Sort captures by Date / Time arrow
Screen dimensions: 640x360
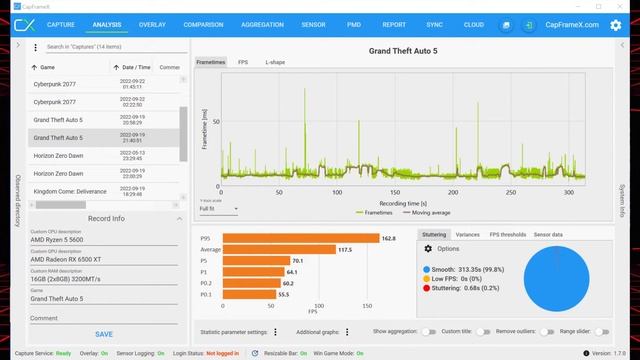tap(116, 67)
